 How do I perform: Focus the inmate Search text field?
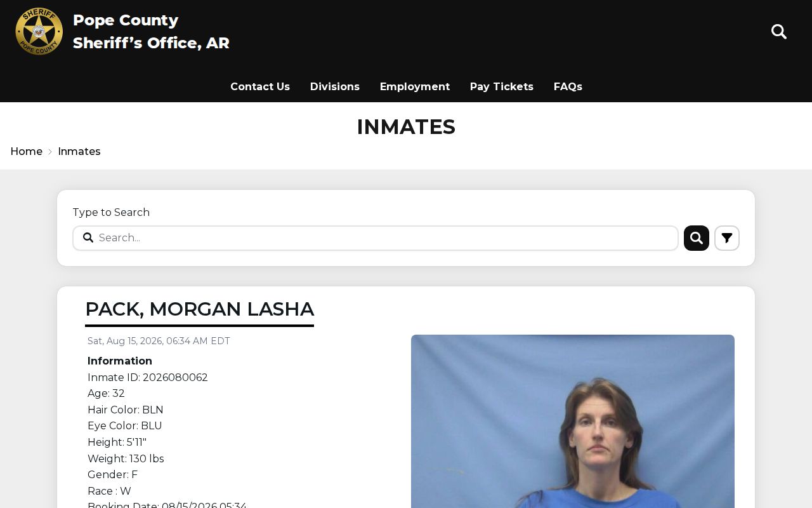click(376, 238)
